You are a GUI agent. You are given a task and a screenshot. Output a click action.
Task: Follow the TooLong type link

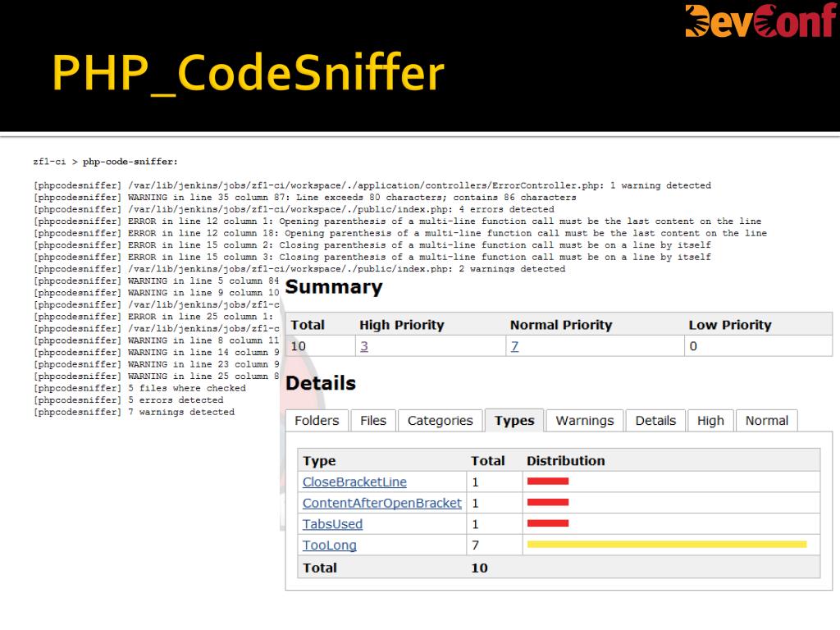[x=330, y=545]
